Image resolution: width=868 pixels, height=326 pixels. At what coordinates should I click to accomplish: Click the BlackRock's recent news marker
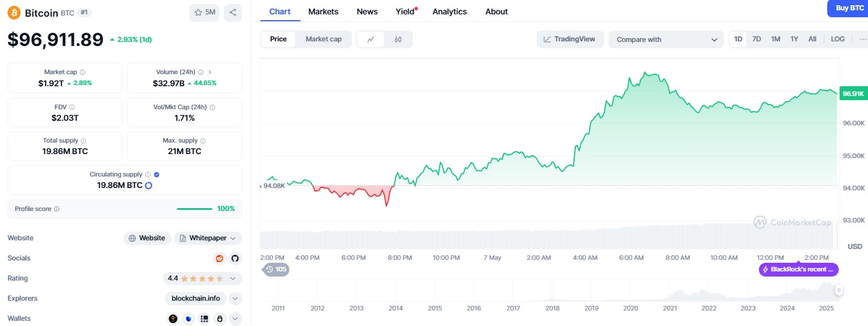(x=799, y=270)
